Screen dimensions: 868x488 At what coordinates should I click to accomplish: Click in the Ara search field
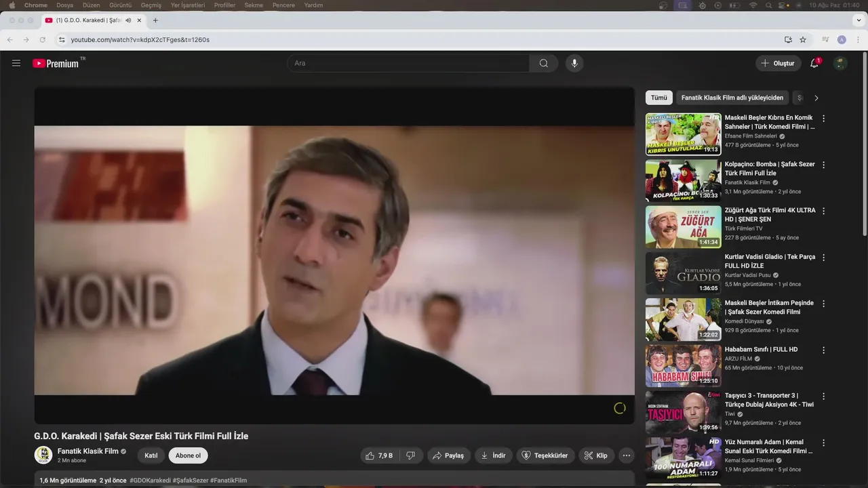pyautogui.click(x=408, y=63)
